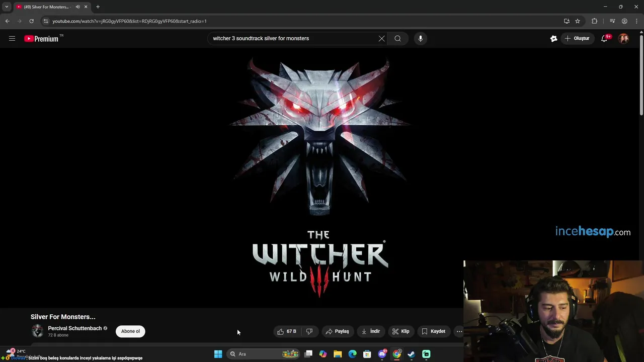
Task: Click the video title Silver For Monsters...
Action: pyautogui.click(x=63, y=317)
